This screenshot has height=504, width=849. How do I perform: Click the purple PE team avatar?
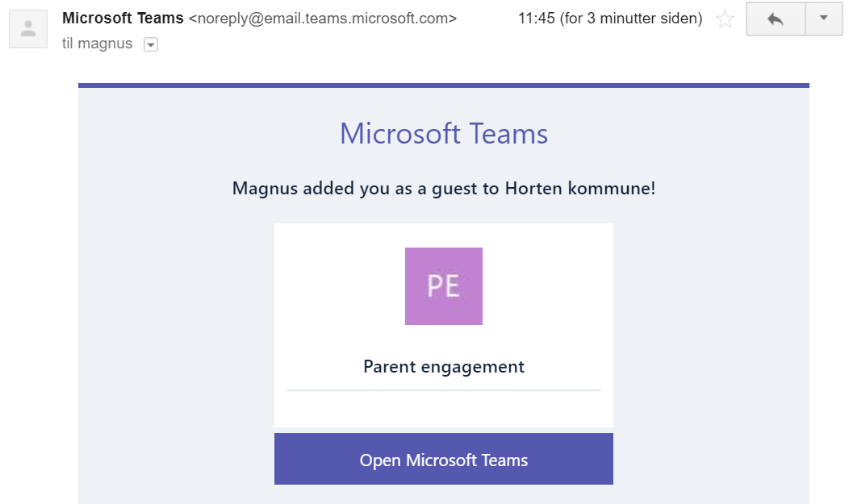444,286
